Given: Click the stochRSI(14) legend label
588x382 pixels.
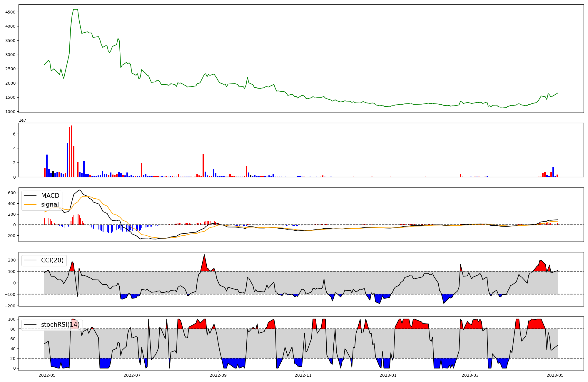Looking at the screenshot, I should click(60, 325).
